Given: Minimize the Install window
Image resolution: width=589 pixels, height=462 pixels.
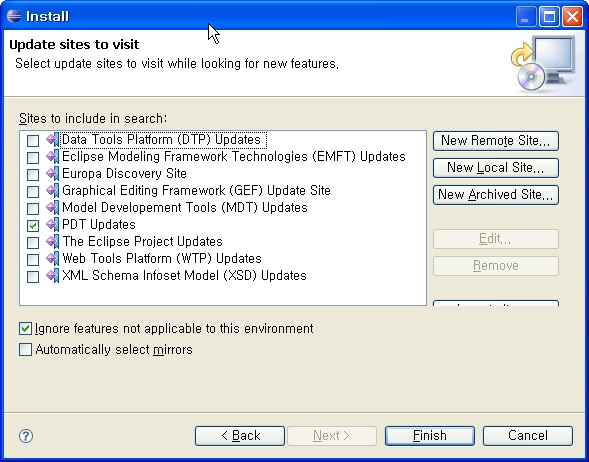Looking at the screenshot, I should pos(526,17).
